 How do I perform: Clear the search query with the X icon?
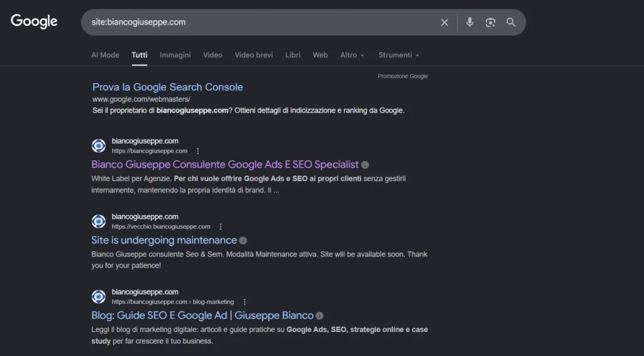tap(445, 23)
